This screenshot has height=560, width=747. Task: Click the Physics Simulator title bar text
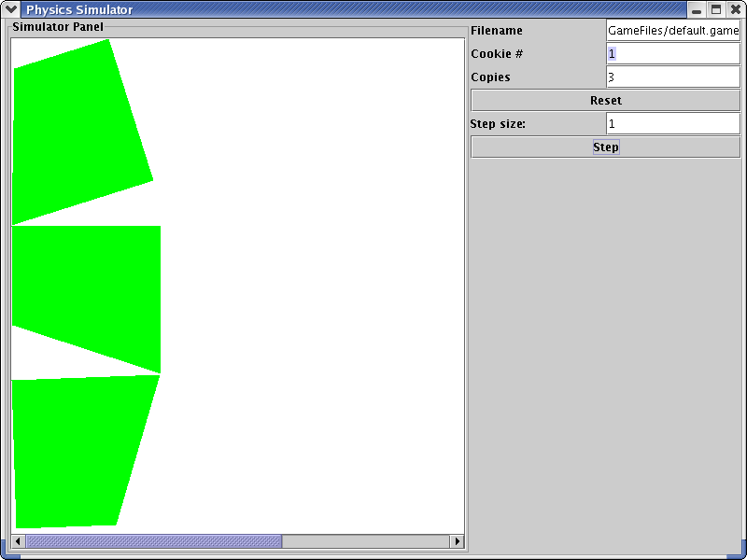click(79, 9)
